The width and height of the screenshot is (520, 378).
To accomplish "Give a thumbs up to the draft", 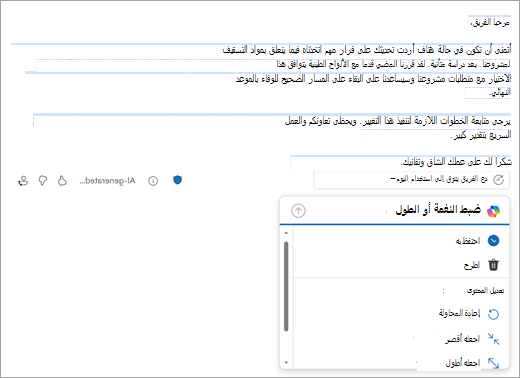I will (x=62, y=181).
